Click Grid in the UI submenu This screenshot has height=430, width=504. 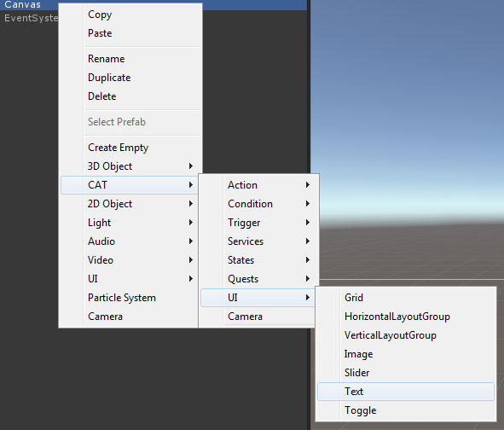pos(406,298)
